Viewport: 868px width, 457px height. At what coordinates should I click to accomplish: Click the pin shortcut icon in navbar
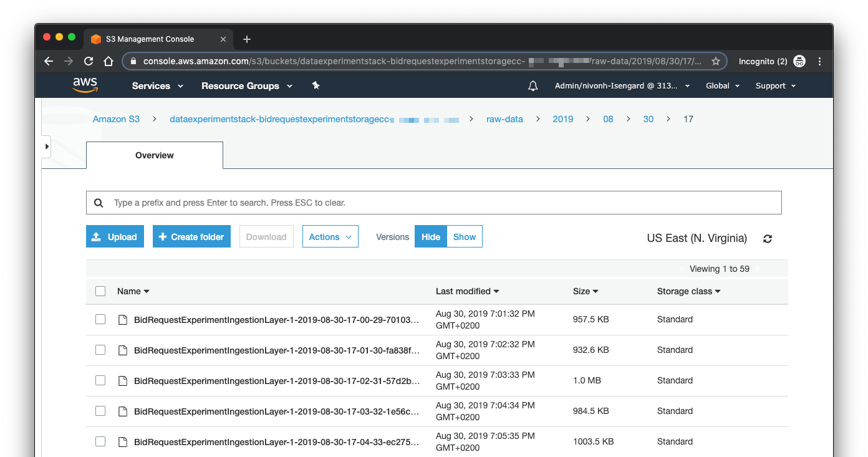tap(316, 85)
